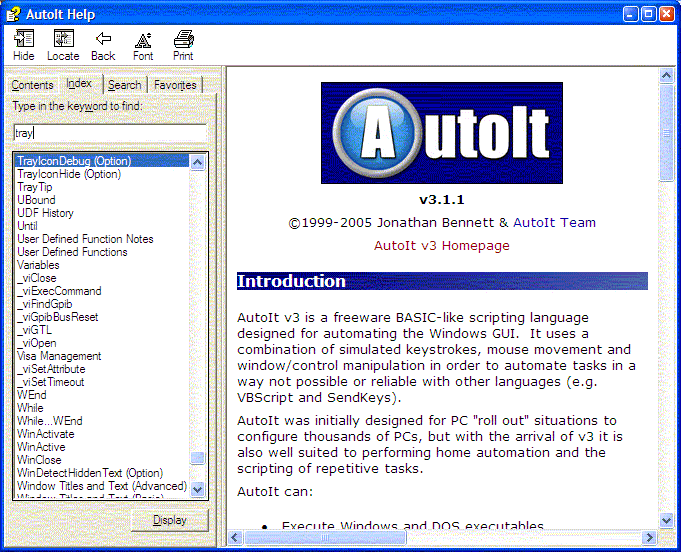Click the horizontal scrollbar thumb

325,538
